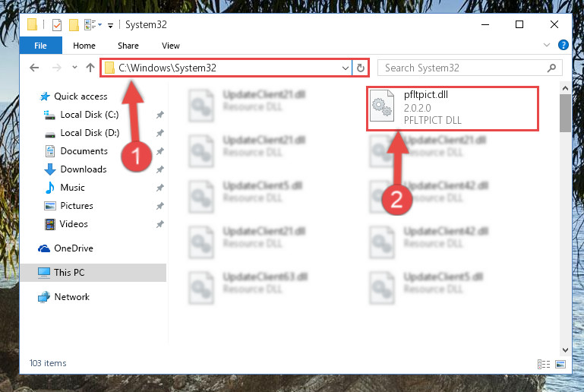
Task: Open the File menu
Action: pyautogui.click(x=40, y=46)
